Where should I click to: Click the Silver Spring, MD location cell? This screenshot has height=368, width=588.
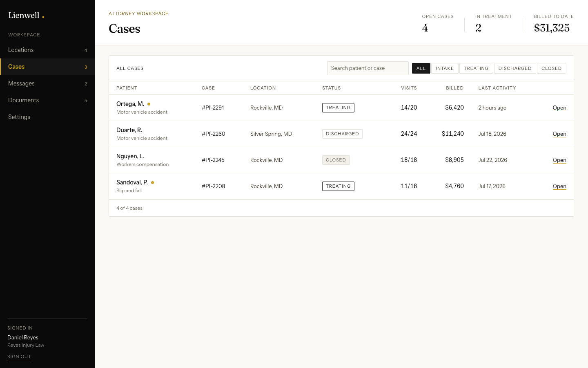(x=271, y=134)
